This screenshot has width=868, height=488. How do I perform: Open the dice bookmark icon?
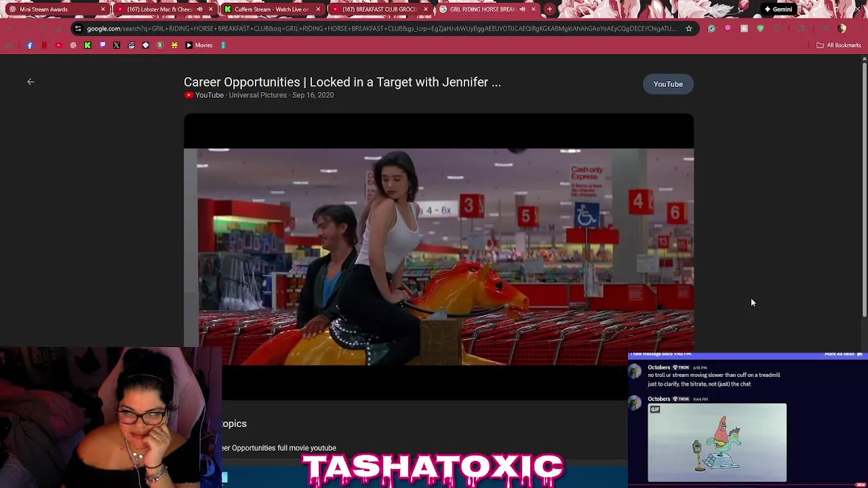(x=146, y=45)
